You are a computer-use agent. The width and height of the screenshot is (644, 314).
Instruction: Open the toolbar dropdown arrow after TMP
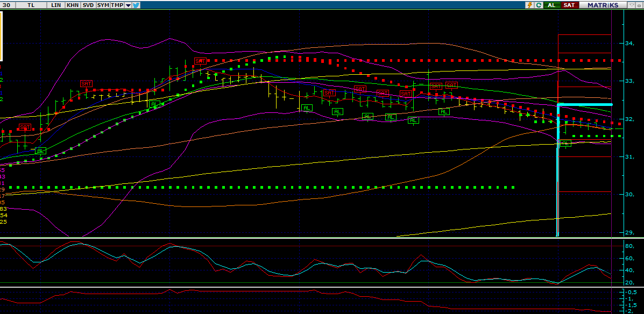[128, 5]
